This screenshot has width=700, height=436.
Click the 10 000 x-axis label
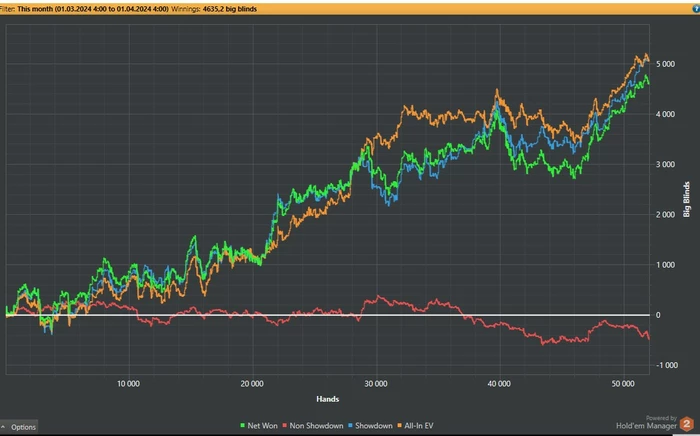tap(129, 384)
